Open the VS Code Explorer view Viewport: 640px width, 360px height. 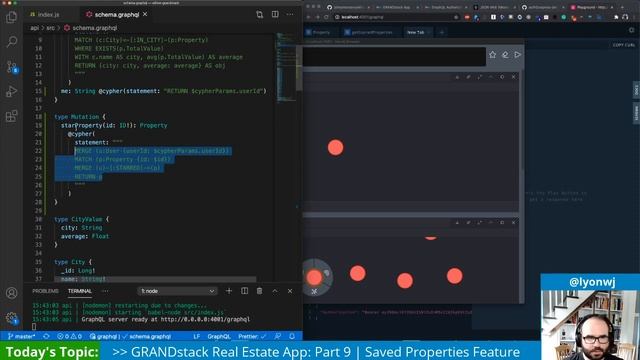pyautogui.click(x=11, y=17)
